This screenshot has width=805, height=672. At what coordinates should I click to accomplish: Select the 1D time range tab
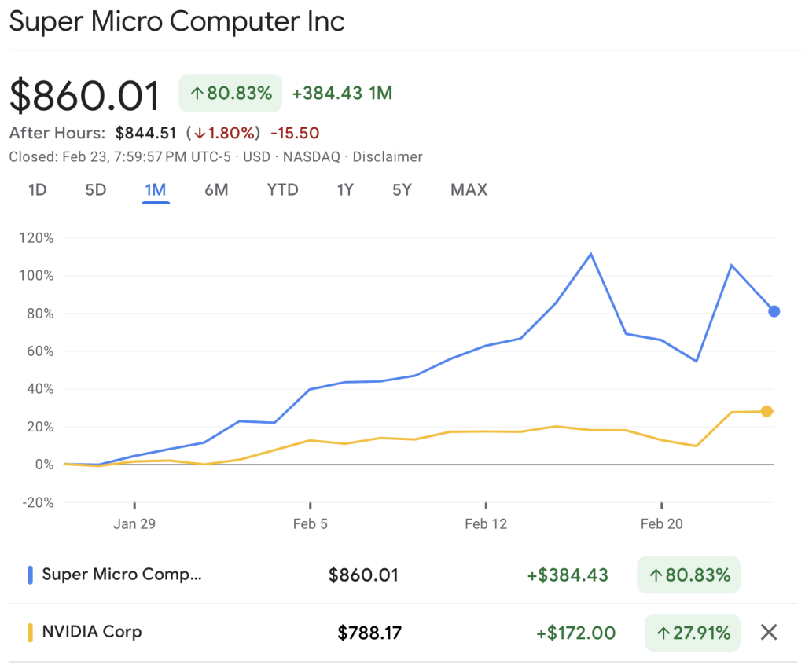37,189
